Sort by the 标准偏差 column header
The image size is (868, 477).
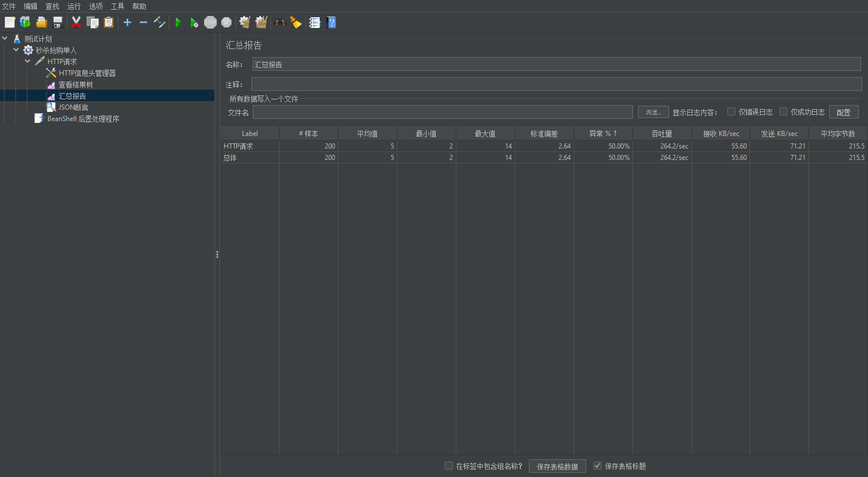544,133
